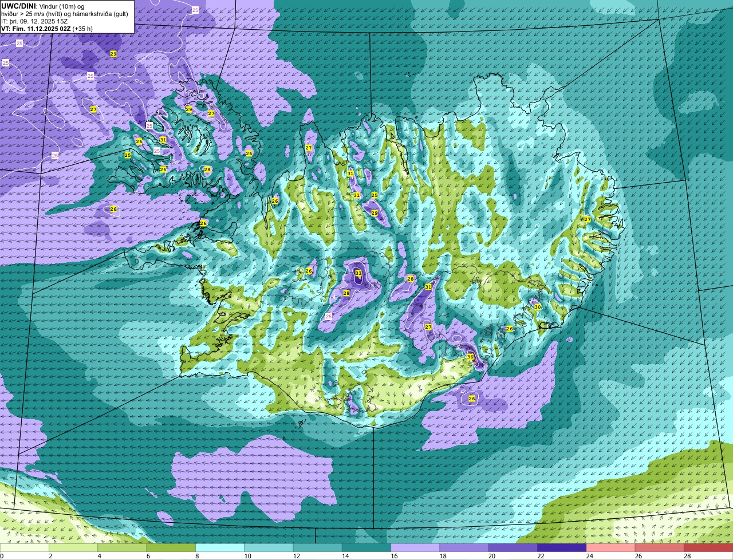This screenshot has width=733, height=560.
Task: Select the colour scale swatch between 4 and 6
Action: [x=122, y=548]
